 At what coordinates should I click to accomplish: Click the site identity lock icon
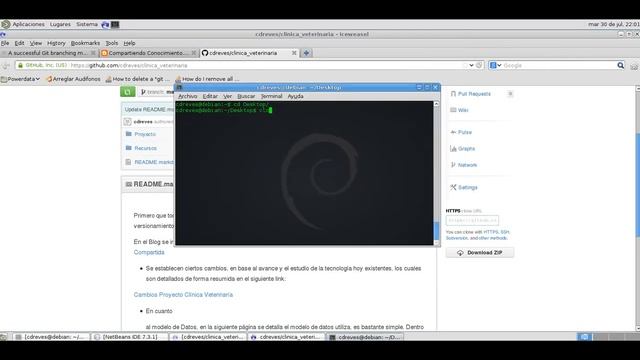point(20,65)
